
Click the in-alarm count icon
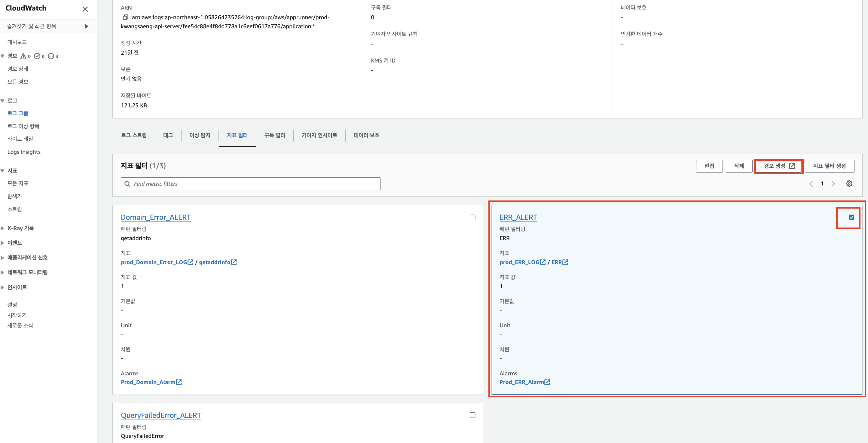coord(23,56)
